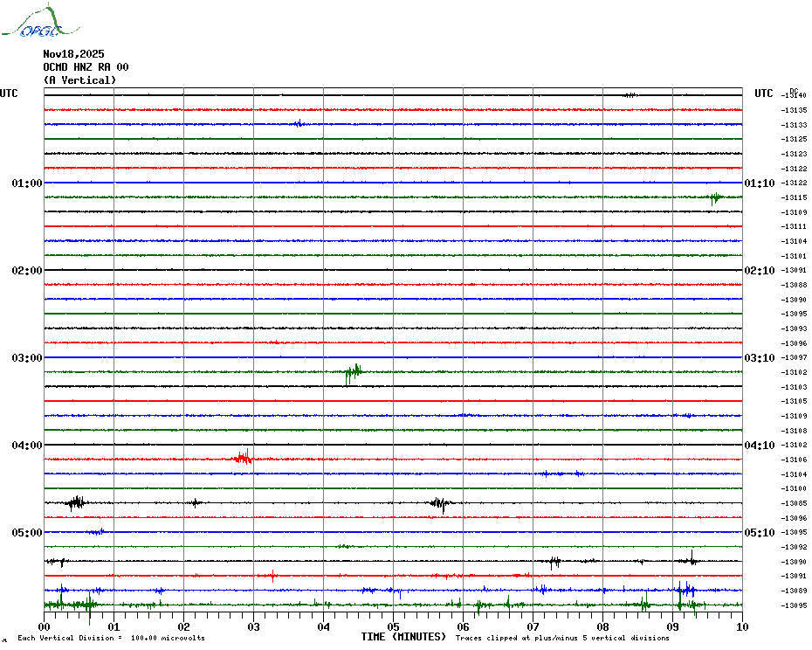Screen dimensions: 812x650
Task: Click the black seismic burst near minute 5.7
Action: coord(440,503)
